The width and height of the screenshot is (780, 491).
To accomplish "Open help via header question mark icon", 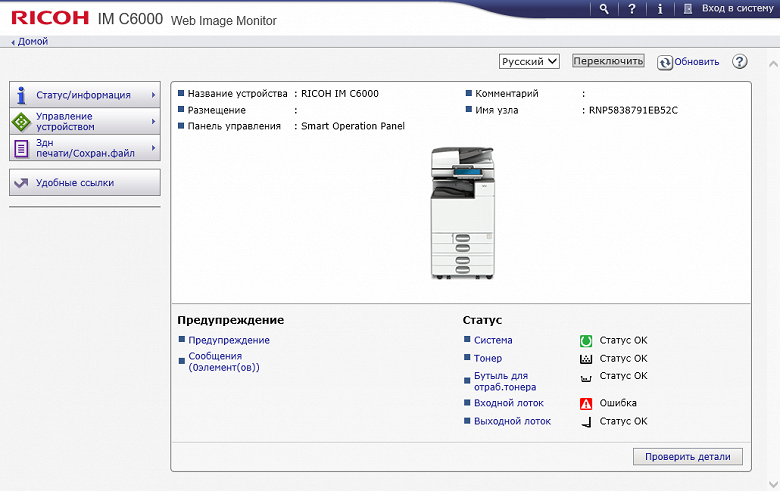I will coord(632,9).
